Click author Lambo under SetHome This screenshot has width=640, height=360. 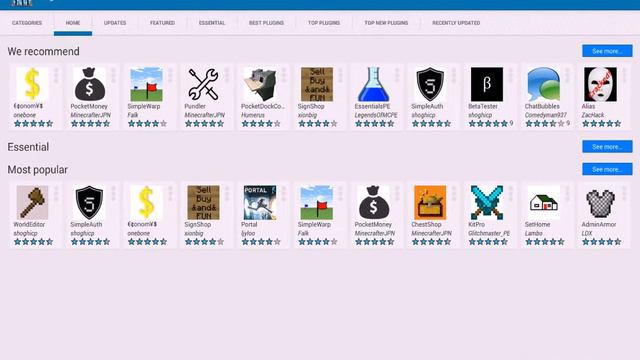click(x=533, y=233)
